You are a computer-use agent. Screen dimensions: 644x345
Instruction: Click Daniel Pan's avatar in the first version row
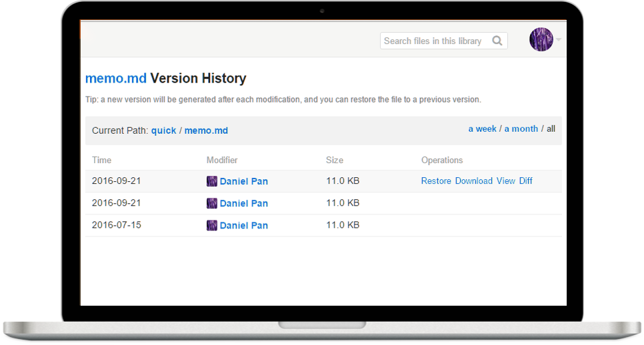[x=212, y=181]
